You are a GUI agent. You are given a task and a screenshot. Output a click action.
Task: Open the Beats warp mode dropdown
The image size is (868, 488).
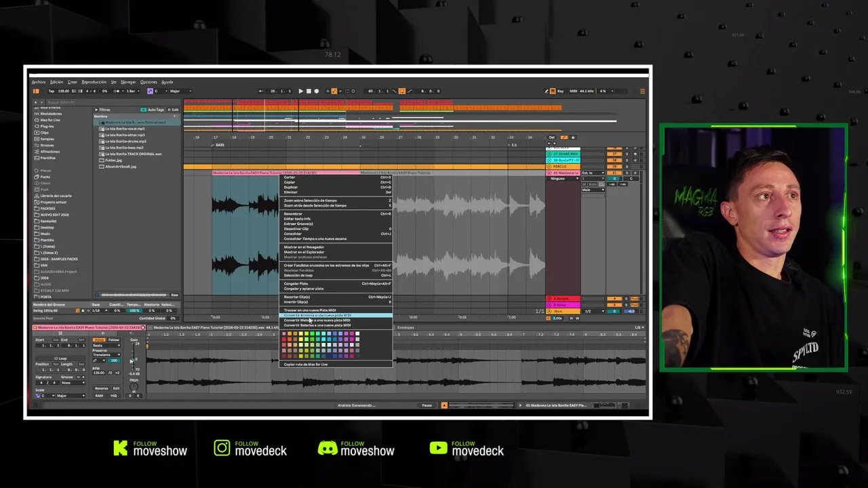click(x=106, y=346)
